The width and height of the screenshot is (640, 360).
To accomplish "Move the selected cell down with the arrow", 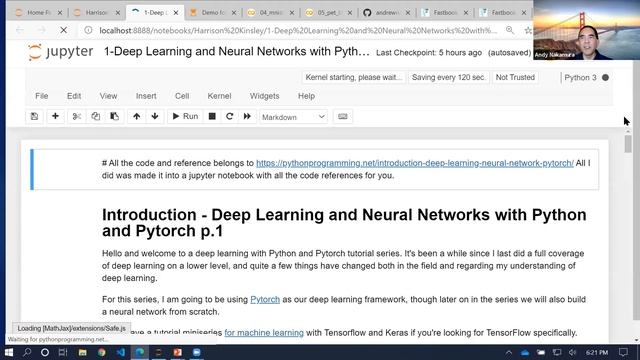I will (x=155, y=117).
